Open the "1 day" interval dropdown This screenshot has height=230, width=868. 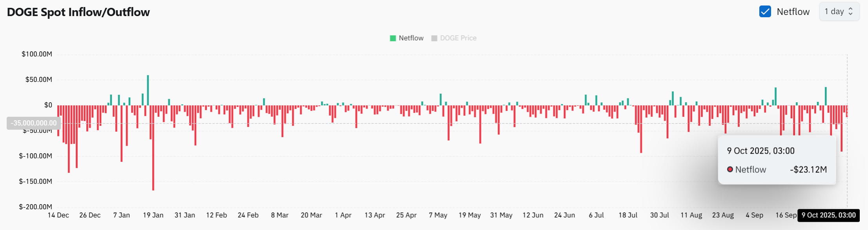[x=839, y=12]
